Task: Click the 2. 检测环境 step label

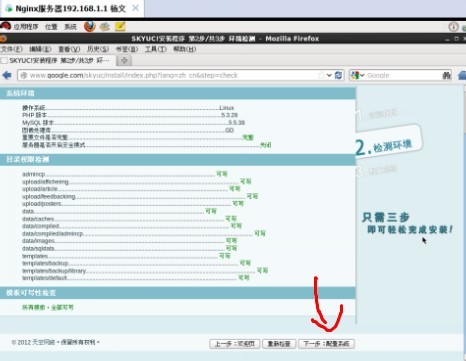Action: [383, 146]
